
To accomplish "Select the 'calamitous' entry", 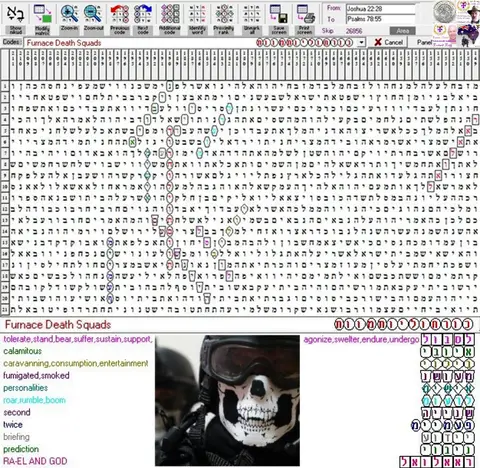I will click(x=22, y=351).
